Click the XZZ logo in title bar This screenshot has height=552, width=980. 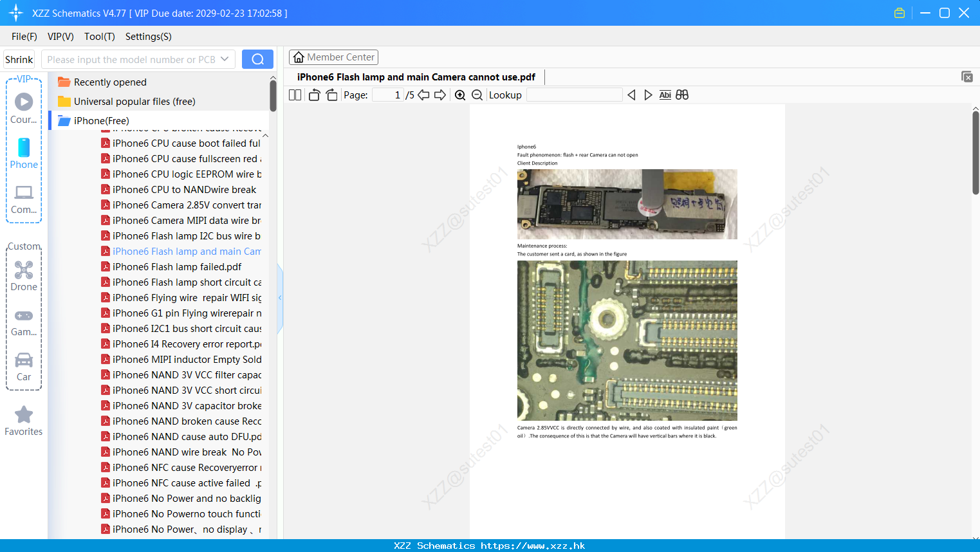16,13
